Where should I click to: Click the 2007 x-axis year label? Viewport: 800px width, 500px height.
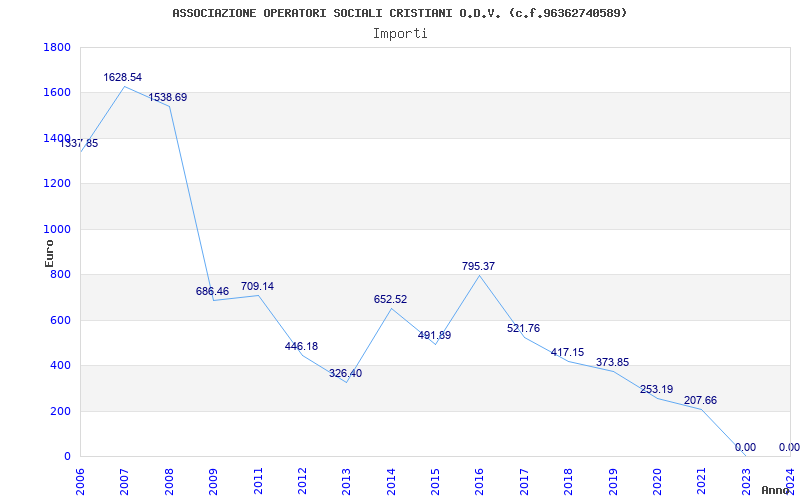click(x=125, y=481)
